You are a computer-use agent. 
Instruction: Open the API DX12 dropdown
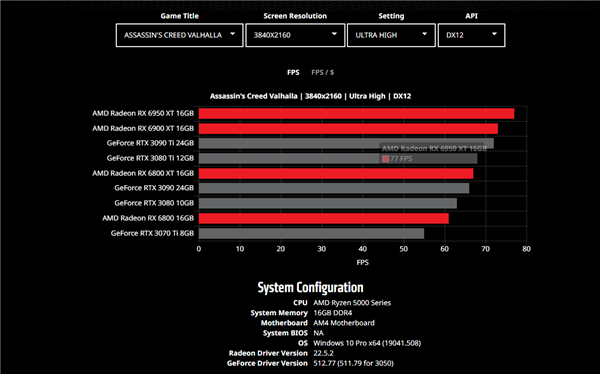[471, 35]
